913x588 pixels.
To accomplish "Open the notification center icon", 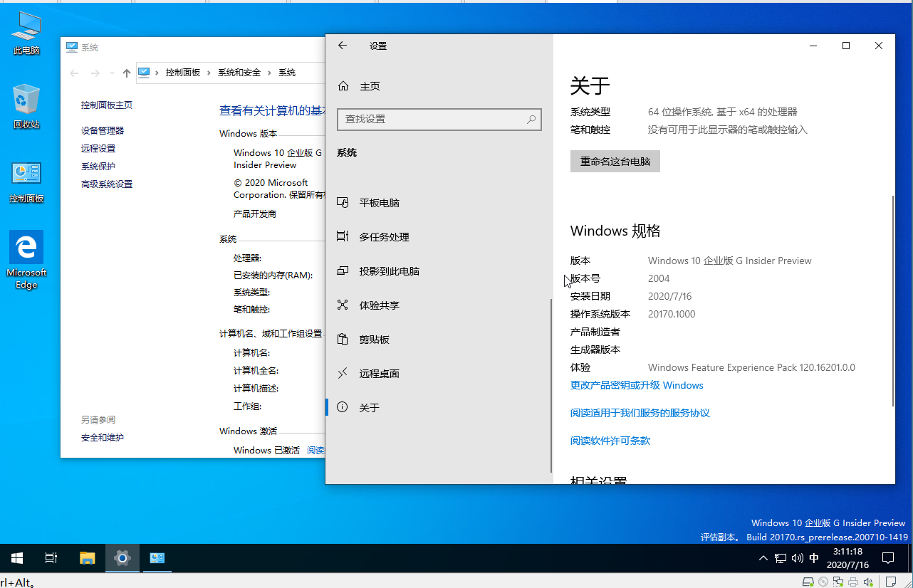I will (x=888, y=558).
